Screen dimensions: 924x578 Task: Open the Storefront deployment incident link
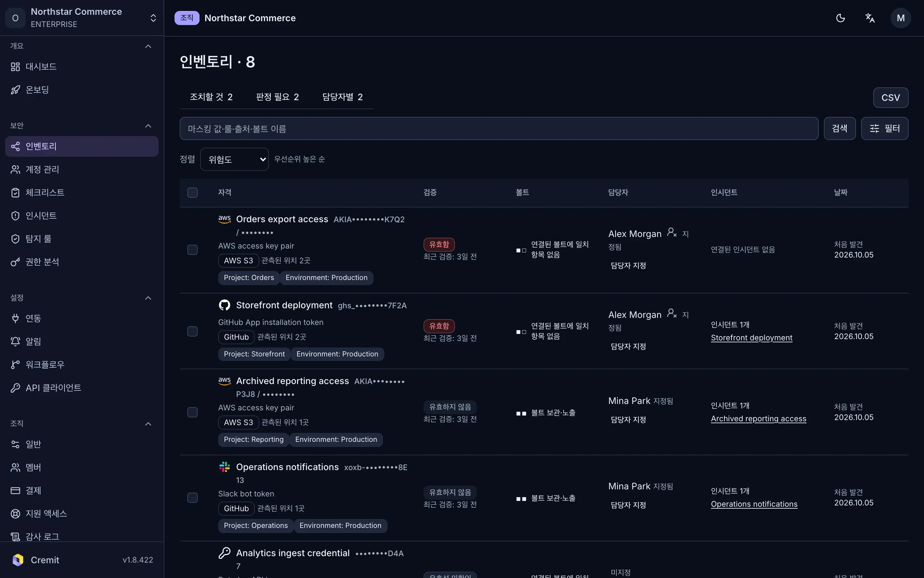pos(751,337)
